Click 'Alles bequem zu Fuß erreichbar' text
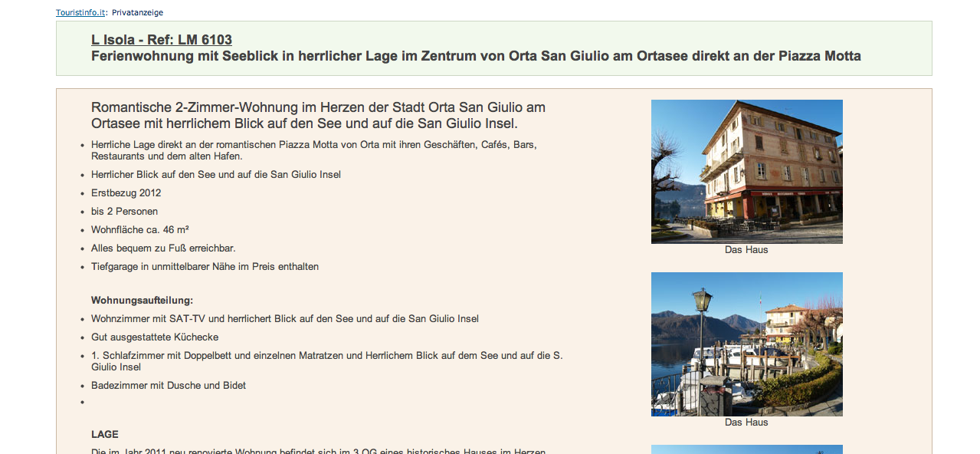Screen dimensions: 980x454 point(163,248)
